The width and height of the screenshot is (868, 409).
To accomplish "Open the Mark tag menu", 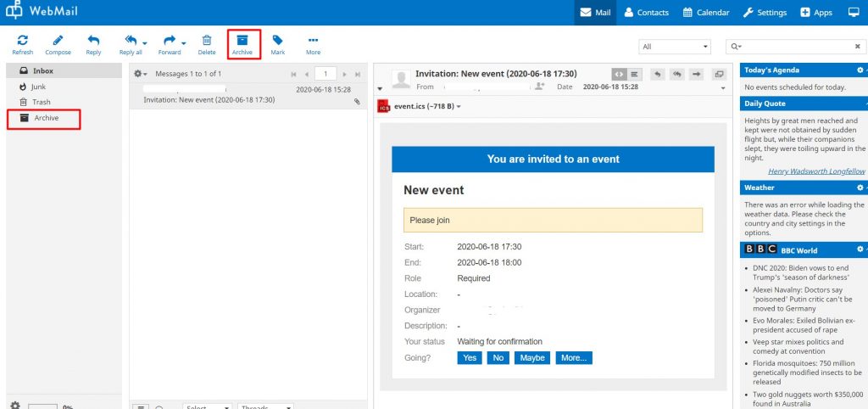I will pos(278,44).
